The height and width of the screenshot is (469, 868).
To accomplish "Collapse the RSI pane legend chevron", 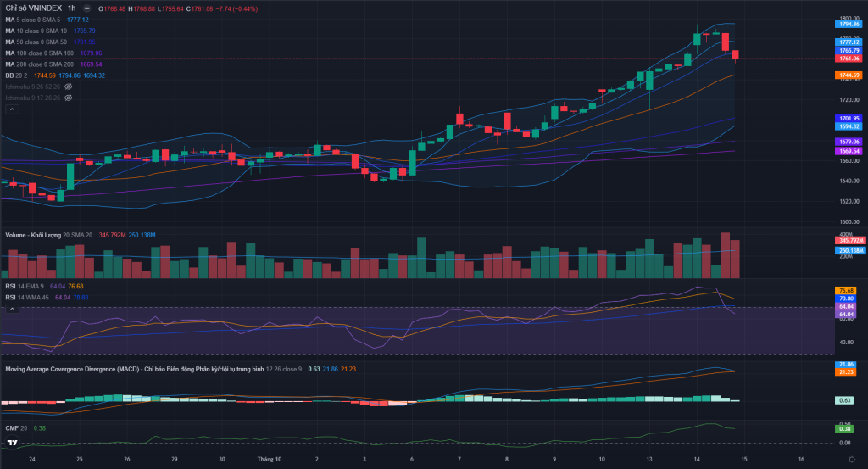I will (x=11, y=309).
